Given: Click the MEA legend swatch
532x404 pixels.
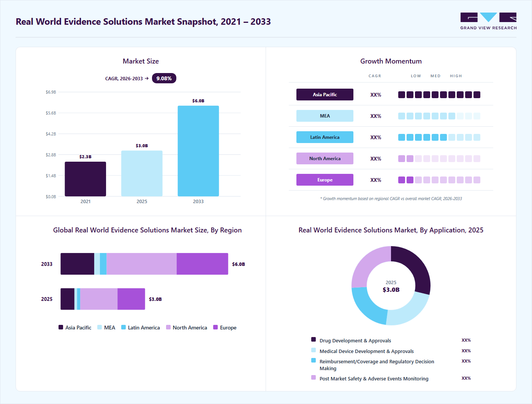Looking at the screenshot, I should click(x=100, y=327).
